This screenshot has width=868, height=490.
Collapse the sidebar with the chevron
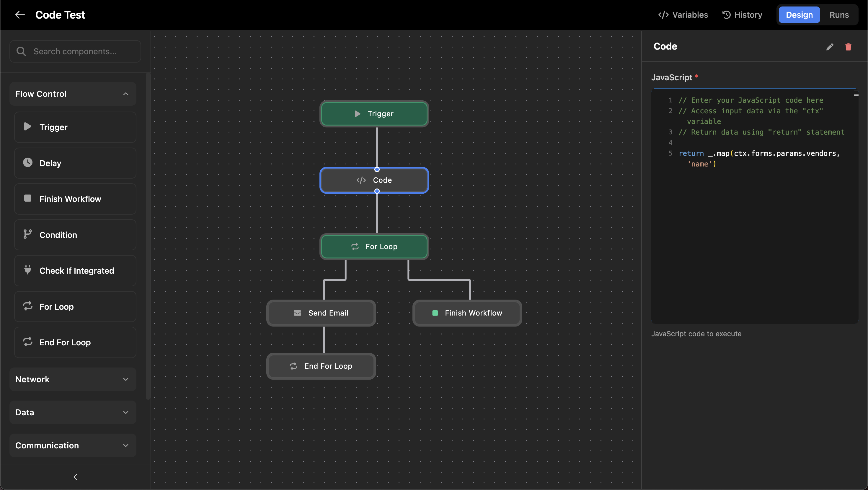(x=75, y=477)
